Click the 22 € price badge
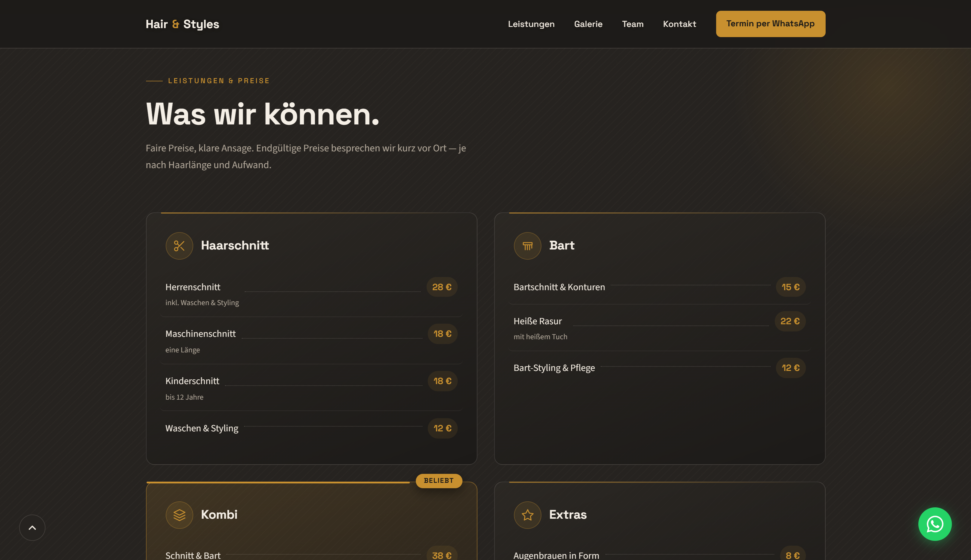 coord(790,321)
